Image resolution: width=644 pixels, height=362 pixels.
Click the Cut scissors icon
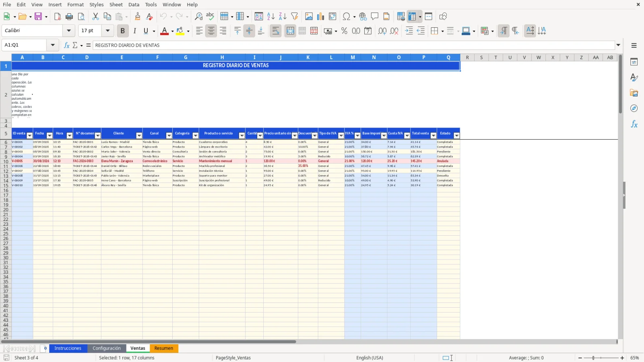click(95, 16)
